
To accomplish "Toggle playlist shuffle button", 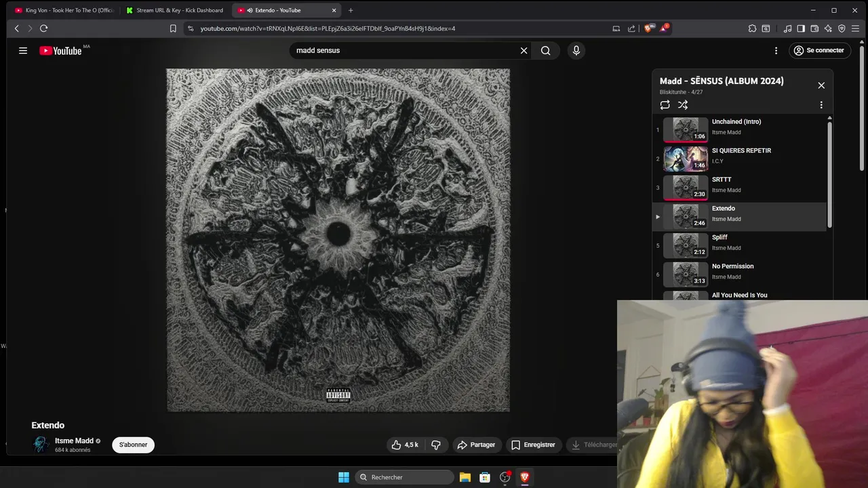I will [x=683, y=105].
